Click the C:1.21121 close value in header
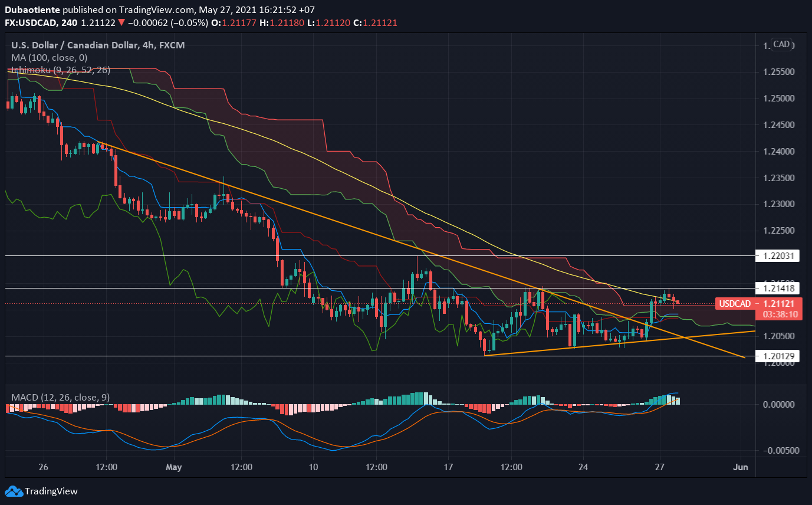The height and width of the screenshot is (505, 812). (x=374, y=23)
